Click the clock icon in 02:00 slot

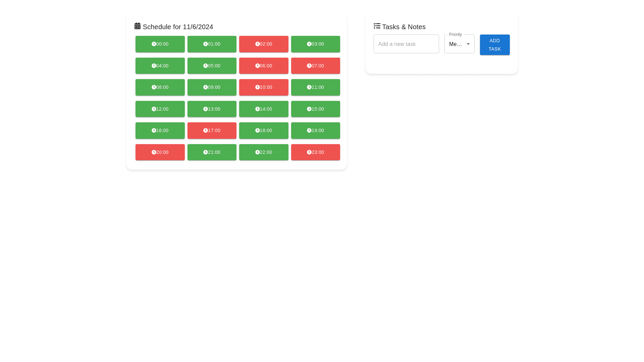pyautogui.click(x=257, y=44)
